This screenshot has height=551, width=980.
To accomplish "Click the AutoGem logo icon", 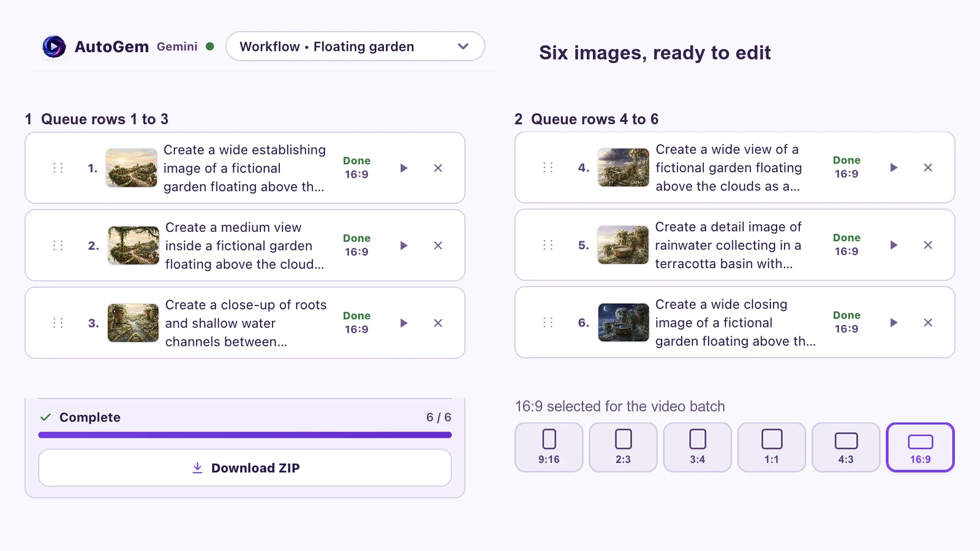I will (54, 47).
